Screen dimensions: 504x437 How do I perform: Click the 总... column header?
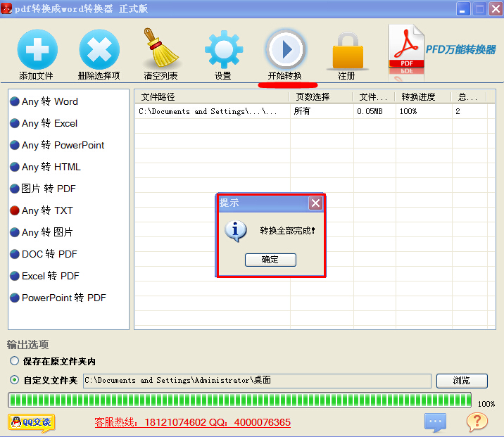click(x=469, y=96)
